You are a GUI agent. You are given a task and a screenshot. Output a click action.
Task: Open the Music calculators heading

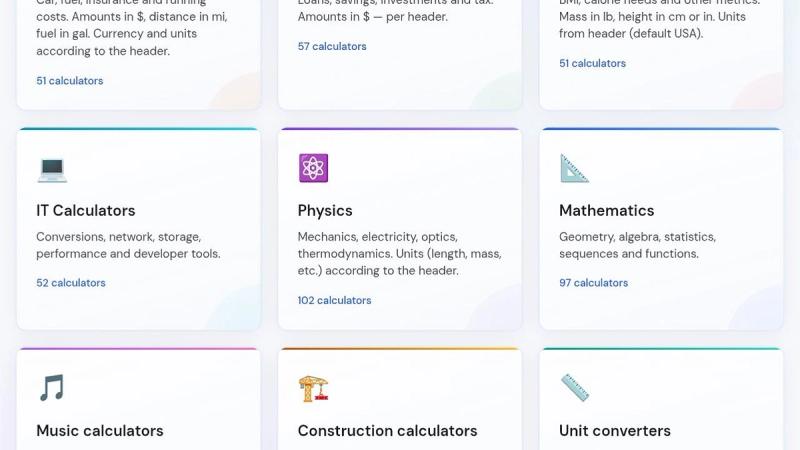[100, 431]
